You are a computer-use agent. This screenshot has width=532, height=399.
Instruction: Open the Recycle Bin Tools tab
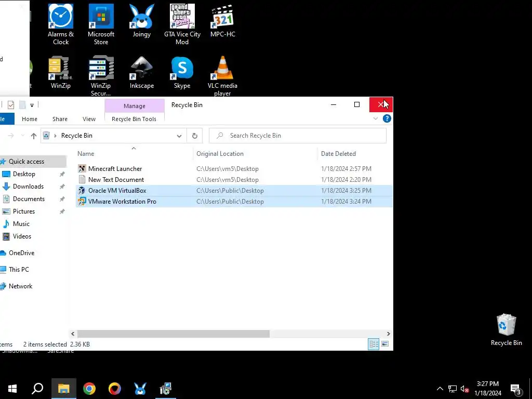pos(134,119)
